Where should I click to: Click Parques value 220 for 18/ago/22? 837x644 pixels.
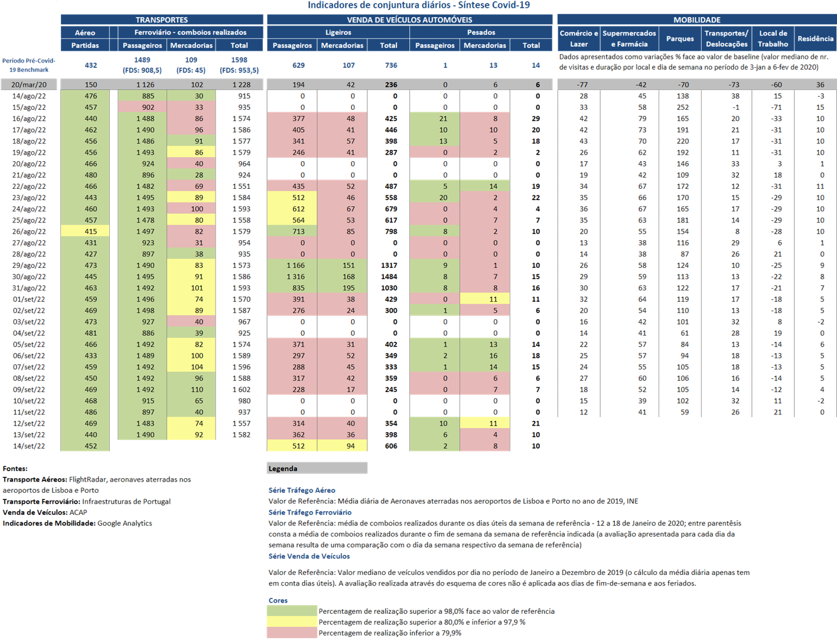coord(682,141)
